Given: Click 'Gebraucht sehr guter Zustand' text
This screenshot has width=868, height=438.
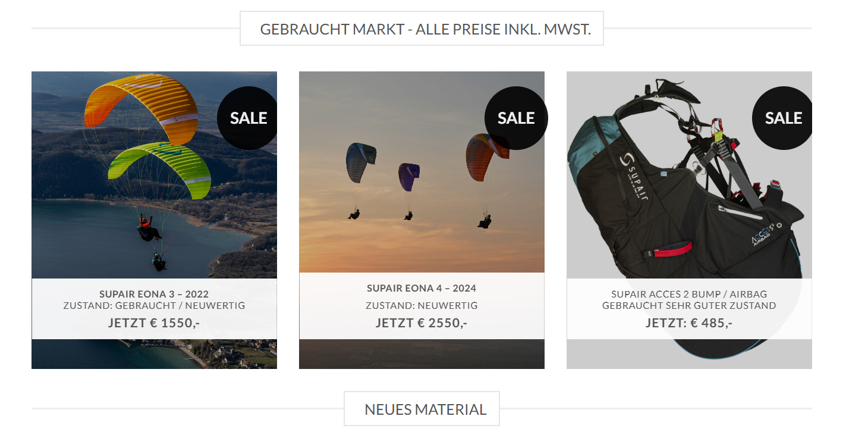Looking at the screenshot, I should [689, 306].
